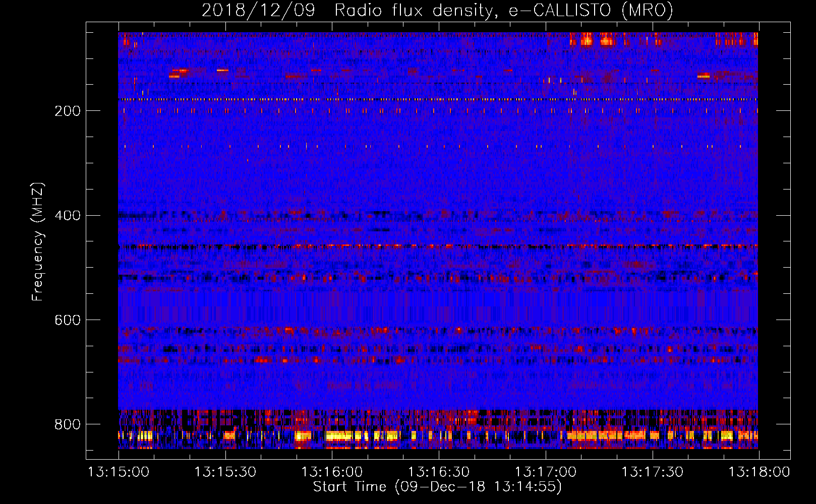816x504 pixels.
Task: Click the 13:17:00 time tick label
Action: pos(546,472)
